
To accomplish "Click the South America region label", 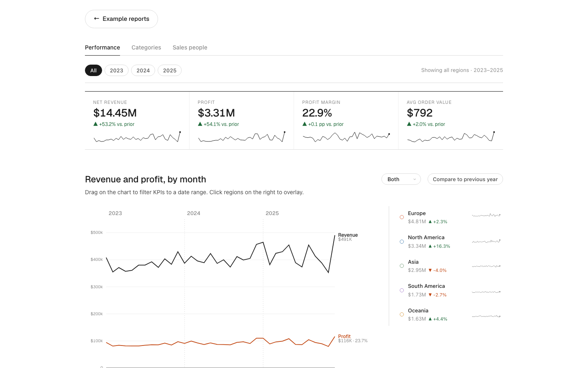I will [426, 286].
